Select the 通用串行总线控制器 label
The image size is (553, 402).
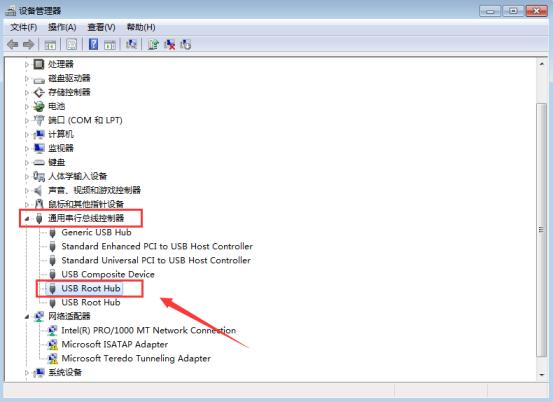[x=86, y=218]
